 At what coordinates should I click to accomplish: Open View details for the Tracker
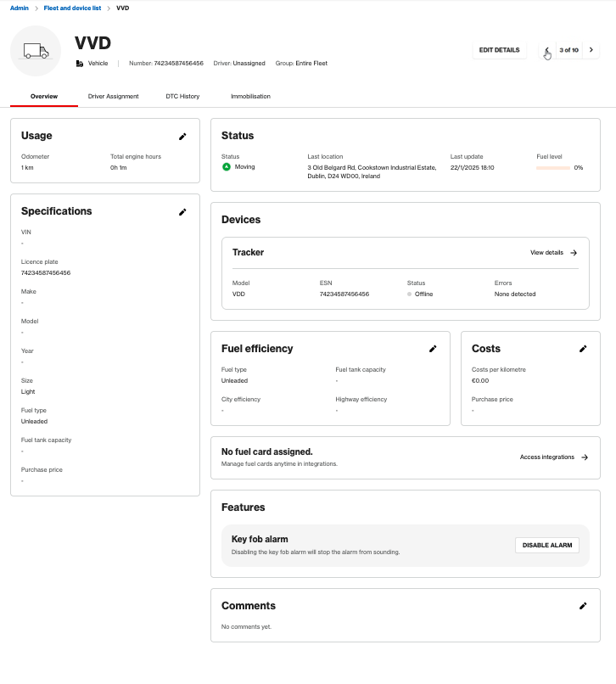click(553, 253)
